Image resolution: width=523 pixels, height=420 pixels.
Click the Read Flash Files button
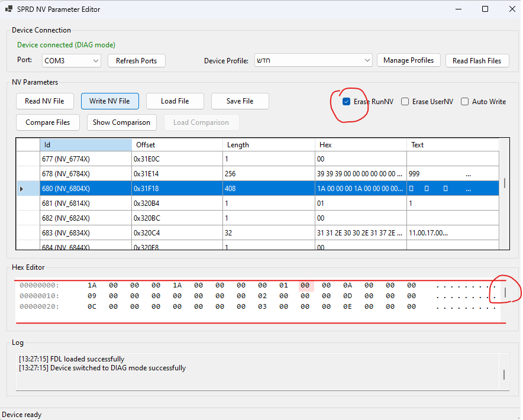pyautogui.click(x=476, y=60)
